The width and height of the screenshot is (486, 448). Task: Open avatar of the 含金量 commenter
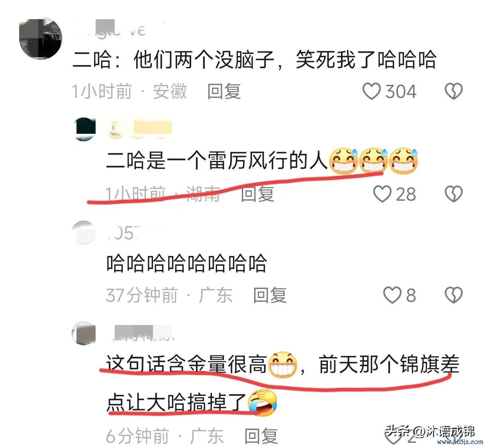tap(84, 333)
